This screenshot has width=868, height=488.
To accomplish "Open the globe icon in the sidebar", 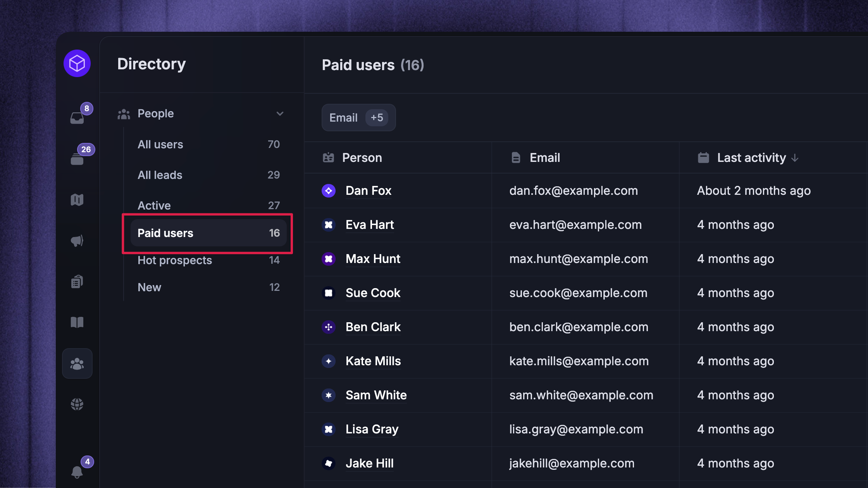I will coord(77,404).
